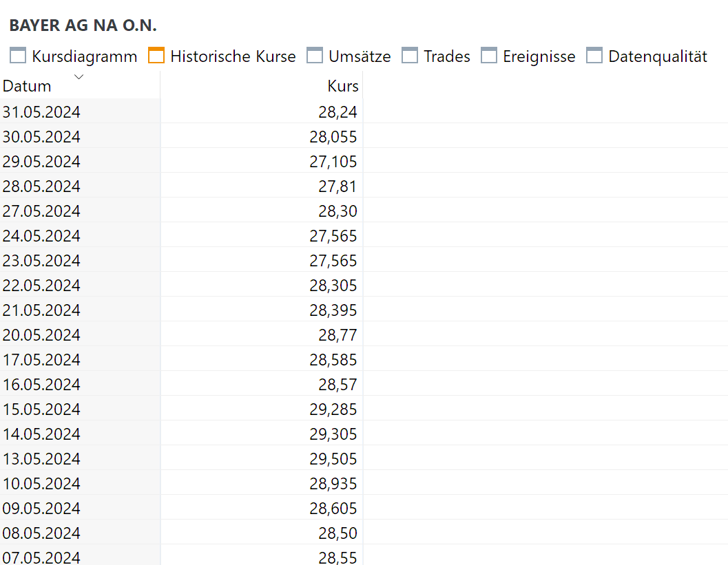Enable the Umsätze checkbox
Viewport: 728px width, 565px height.
click(315, 56)
